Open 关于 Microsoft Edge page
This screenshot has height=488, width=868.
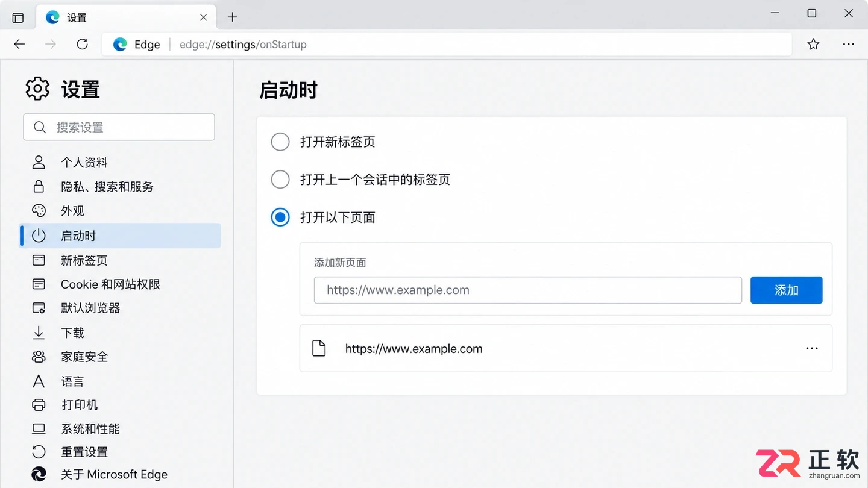pos(121,475)
